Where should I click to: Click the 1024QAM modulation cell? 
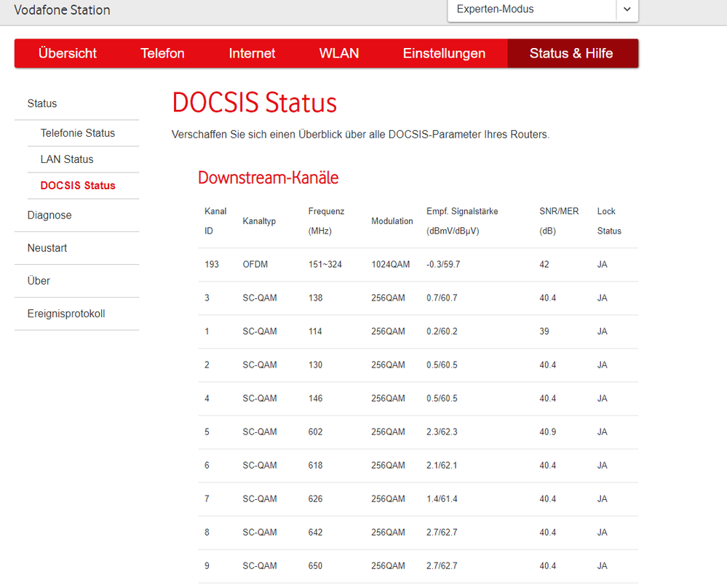(x=390, y=264)
